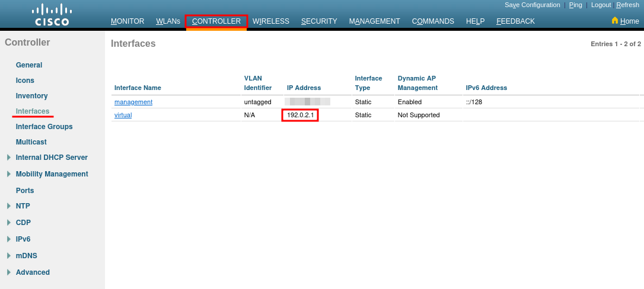Open the MONITOR menu tab

click(127, 21)
